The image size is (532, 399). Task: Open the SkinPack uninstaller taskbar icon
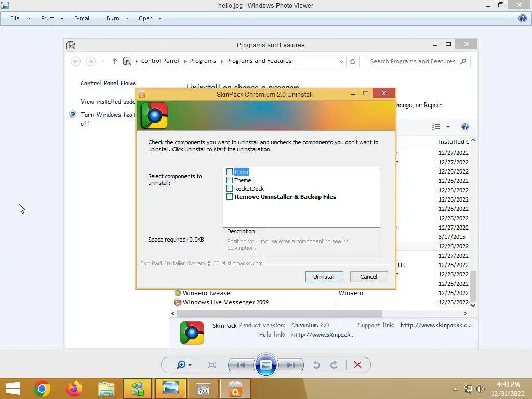tap(235, 389)
